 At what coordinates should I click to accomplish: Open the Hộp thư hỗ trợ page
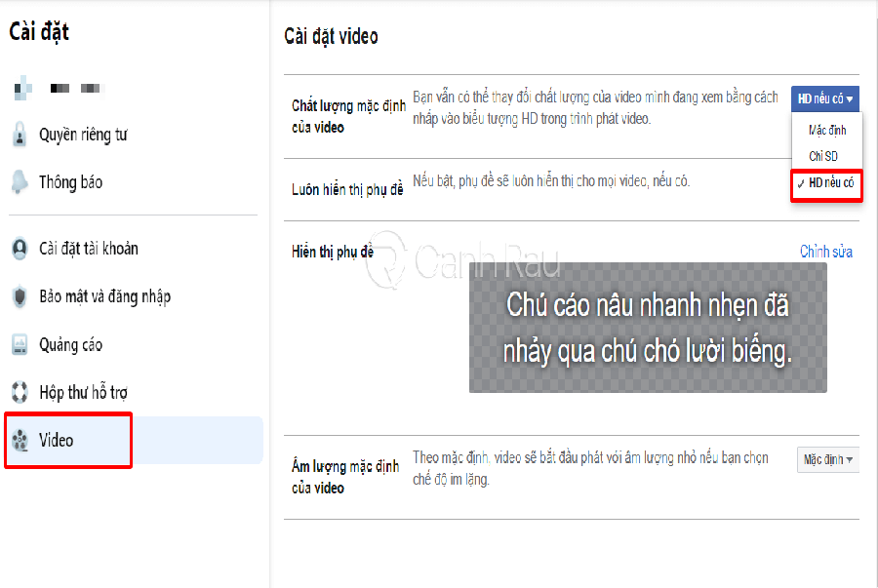[83, 393]
